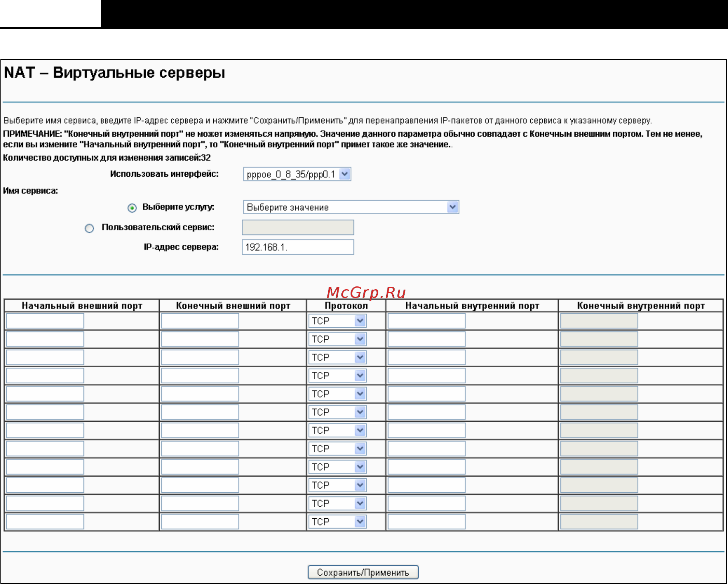The height and width of the screenshot is (584, 728).
Task: Open the 'Использовать интерфейс' dropdown
Action: (x=297, y=174)
